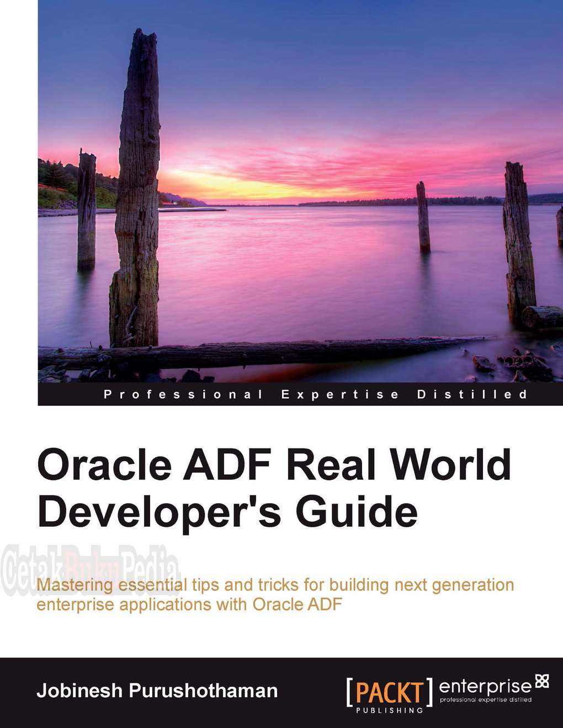Click the author name Jobinesh Purushothaman
This screenshot has height=728, width=563.
[157, 690]
